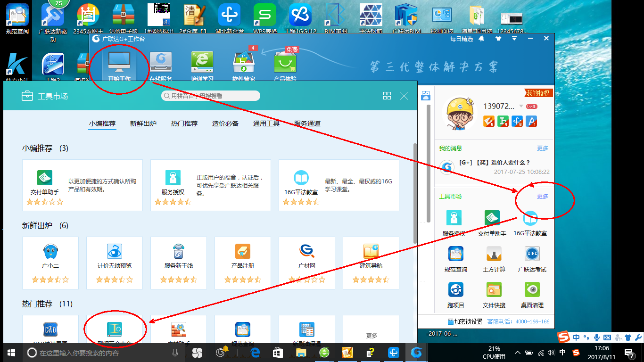Click the user avatar in the side panel
The height and width of the screenshot is (362, 644).
point(460,114)
